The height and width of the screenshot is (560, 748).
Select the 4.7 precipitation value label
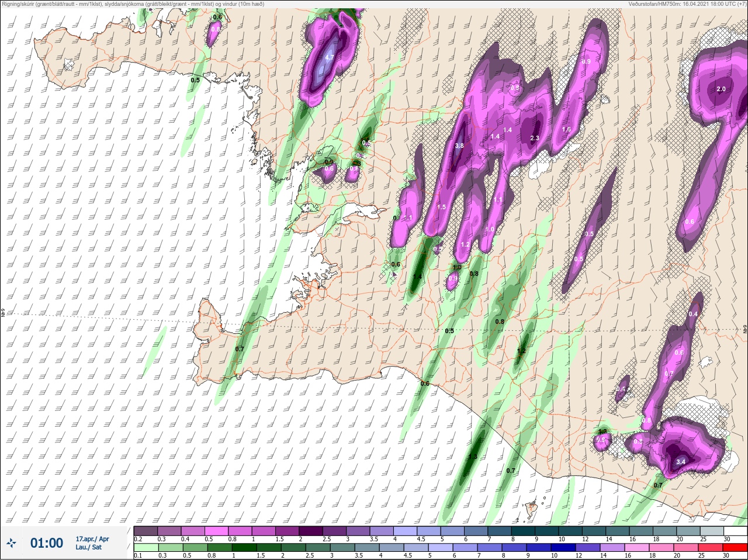(329, 57)
